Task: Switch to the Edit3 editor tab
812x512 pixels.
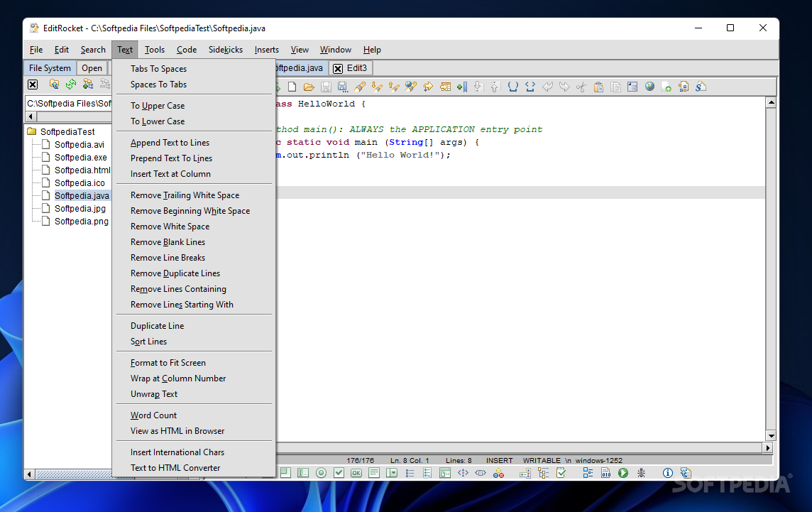Action: [x=351, y=68]
